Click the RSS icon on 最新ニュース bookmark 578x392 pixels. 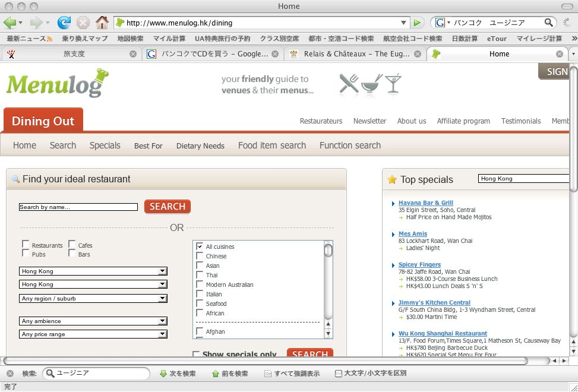point(49,39)
